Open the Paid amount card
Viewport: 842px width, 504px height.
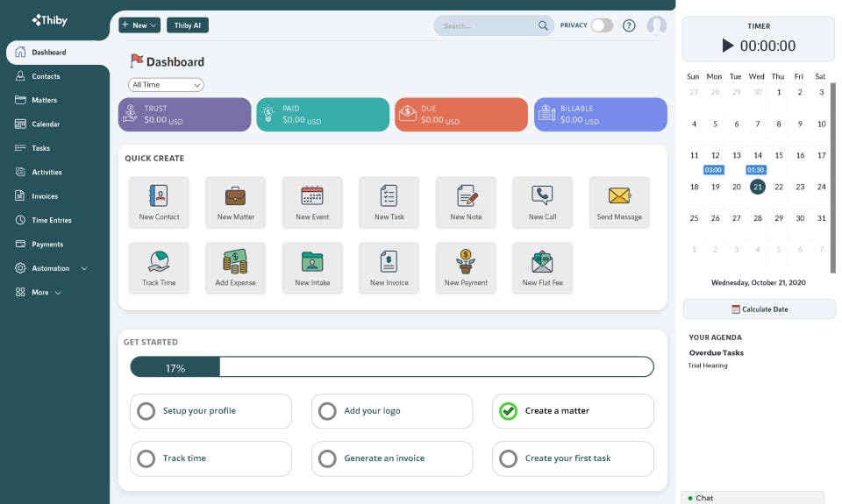[x=323, y=114]
